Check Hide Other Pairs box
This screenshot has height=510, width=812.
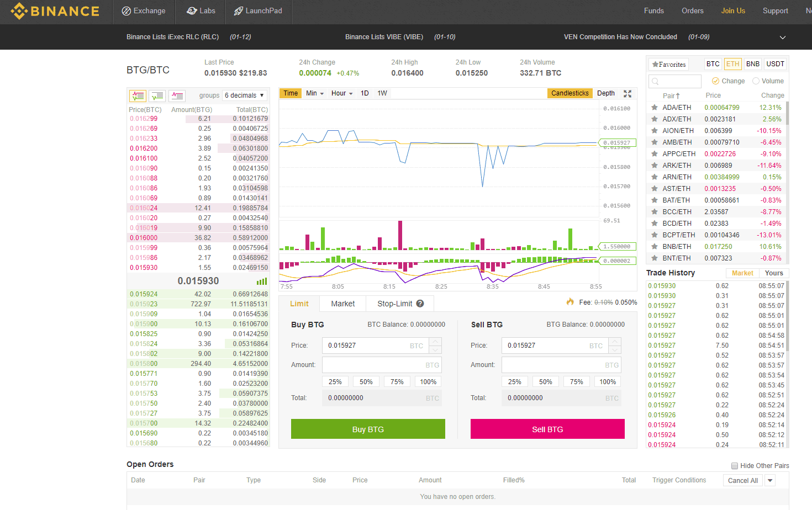coord(735,466)
